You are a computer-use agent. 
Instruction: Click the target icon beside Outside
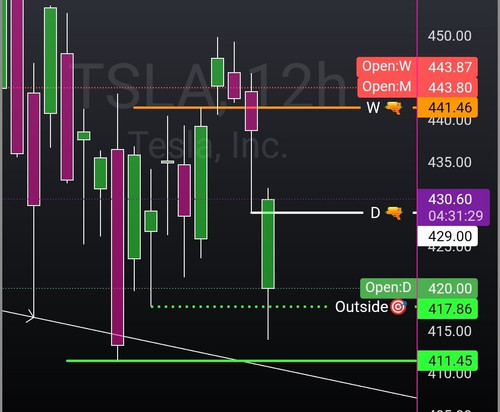pos(398,307)
